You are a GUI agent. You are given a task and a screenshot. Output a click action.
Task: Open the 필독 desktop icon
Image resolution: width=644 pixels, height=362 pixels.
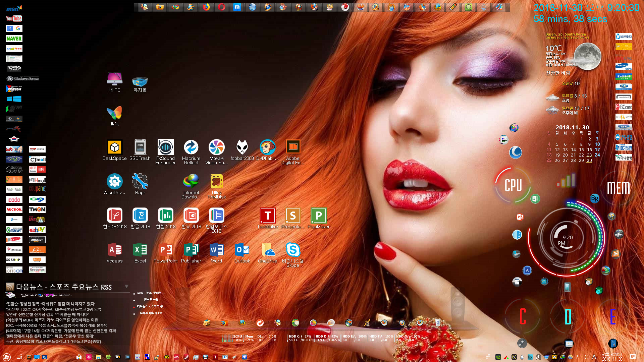(115, 116)
